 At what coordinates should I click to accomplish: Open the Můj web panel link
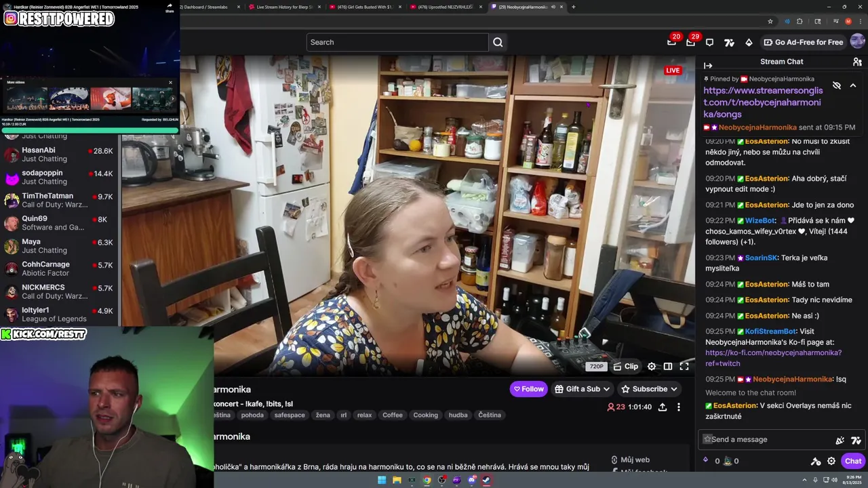[630, 460]
